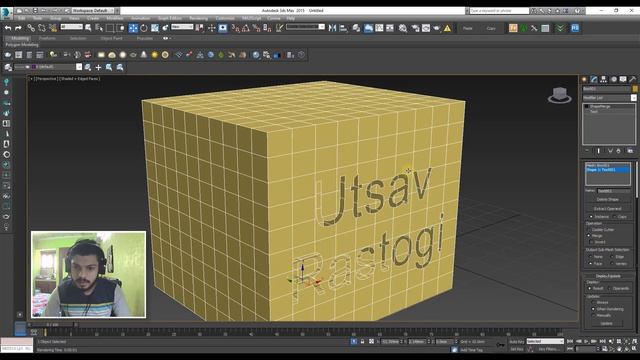Open the Create menu
Screen dimensions: 640x360
click(93, 18)
